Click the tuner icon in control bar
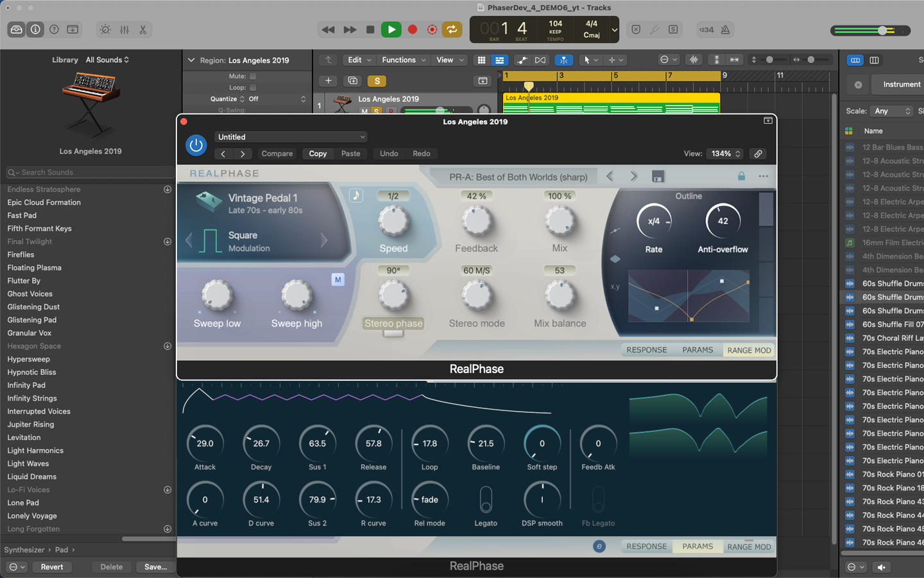This screenshot has width=924, height=578. (654, 30)
